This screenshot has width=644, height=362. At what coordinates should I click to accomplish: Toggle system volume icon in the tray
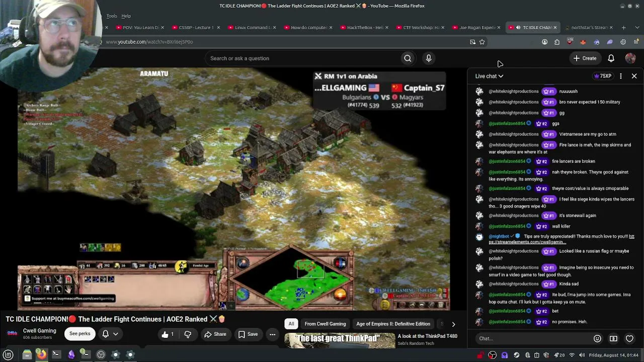click(582, 355)
